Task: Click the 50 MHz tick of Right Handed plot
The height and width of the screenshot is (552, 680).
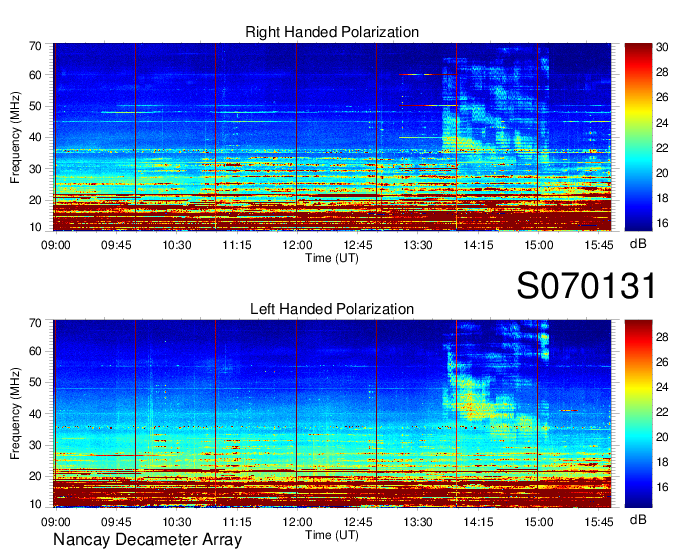Action: coord(36,106)
